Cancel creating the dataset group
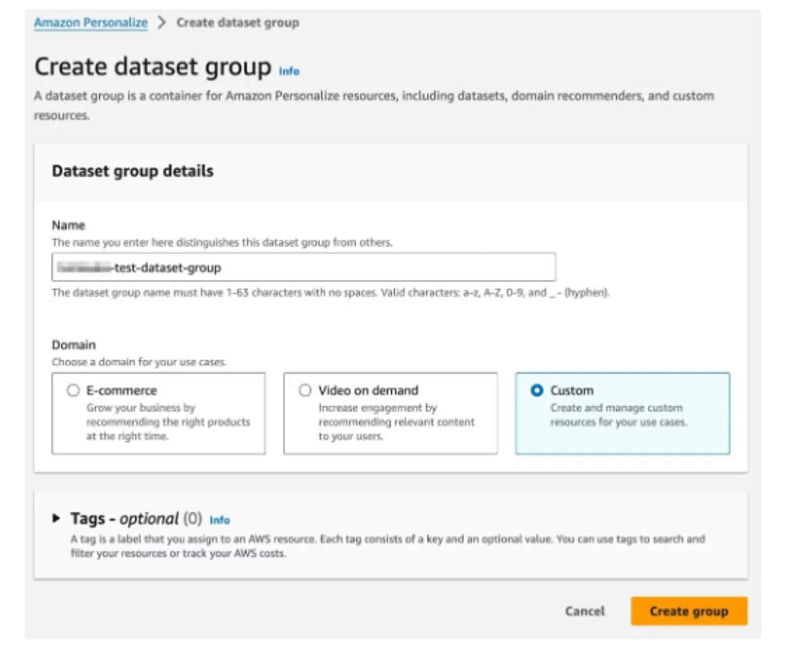This screenshot has height=655, width=812. click(585, 611)
